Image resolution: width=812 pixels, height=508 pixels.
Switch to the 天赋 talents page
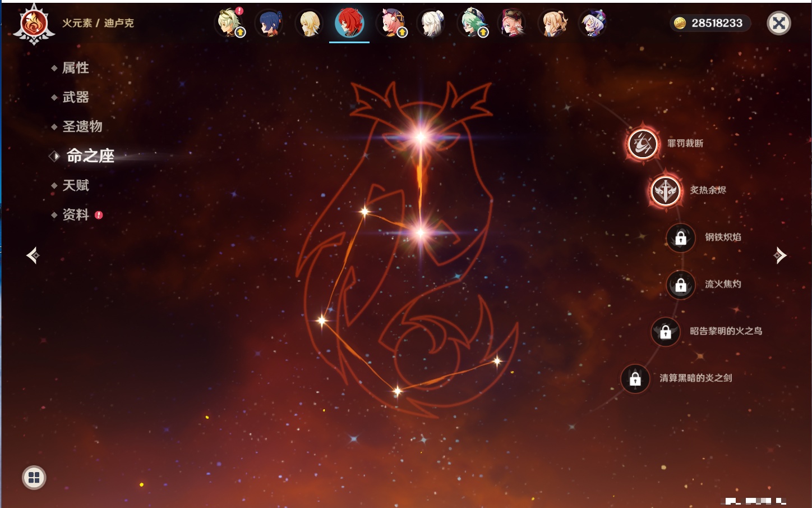coord(75,185)
